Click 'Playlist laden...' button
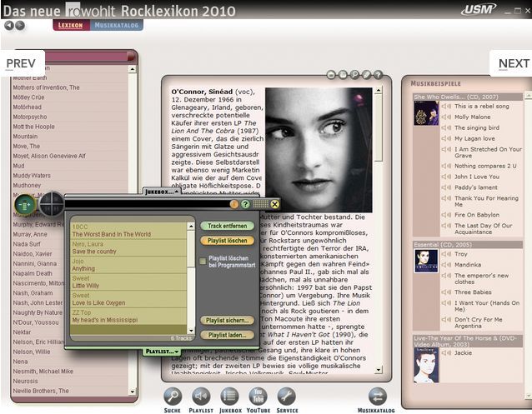Viewport: 532px width, 414px height. (x=228, y=335)
